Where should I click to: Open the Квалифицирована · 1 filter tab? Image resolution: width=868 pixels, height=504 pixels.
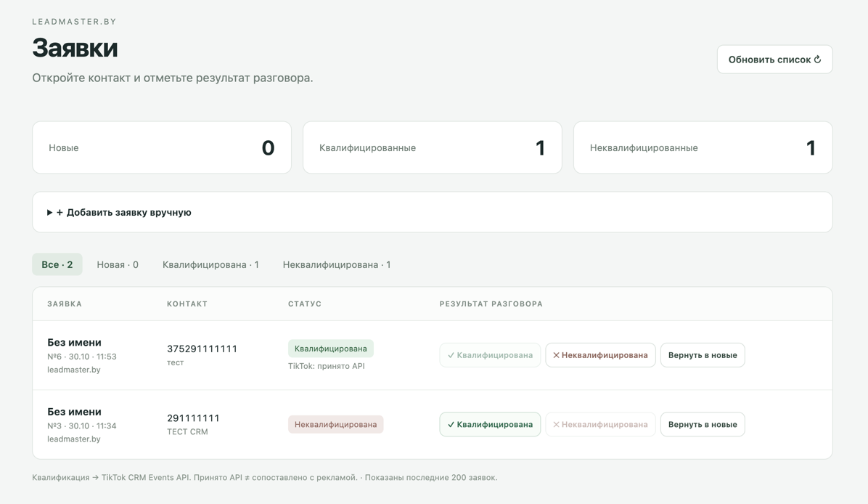(210, 264)
